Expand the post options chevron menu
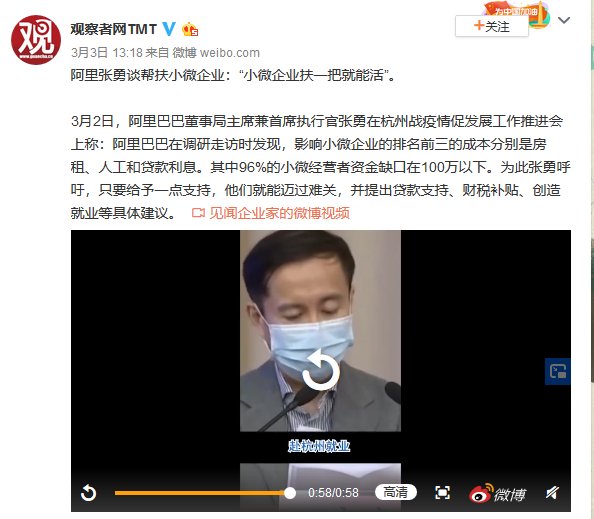594x519 pixels. click(564, 20)
